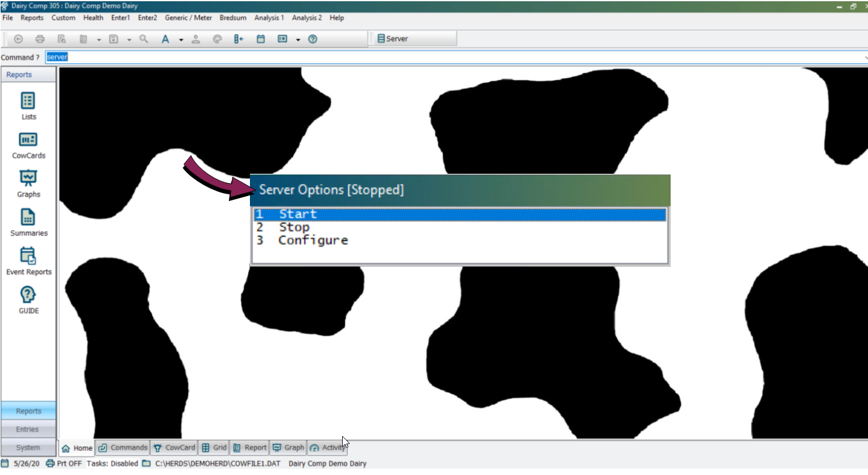Expand the font size dropdown arrow

(181, 40)
